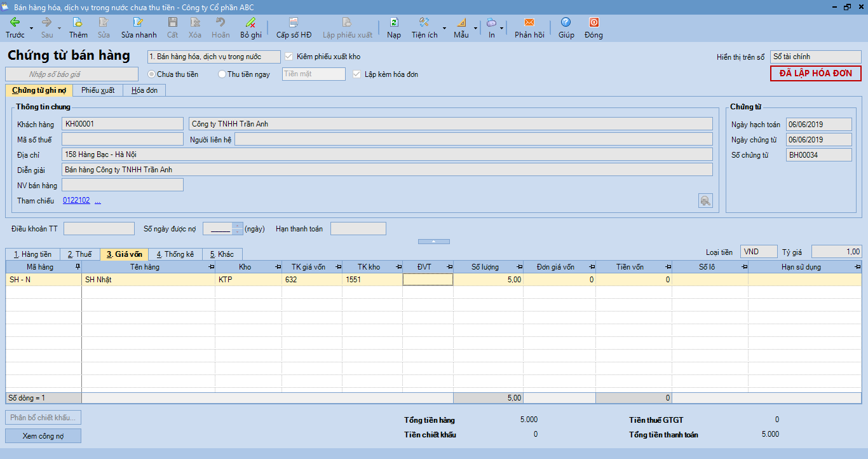Select Thu tiền ngay radio button

tap(222, 74)
